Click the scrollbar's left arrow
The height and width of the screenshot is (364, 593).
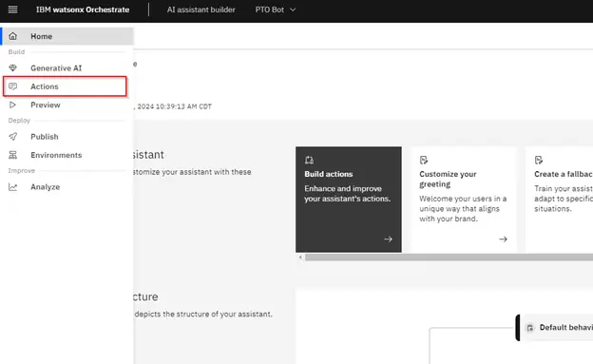pyautogui.click(x=300, y=258)
